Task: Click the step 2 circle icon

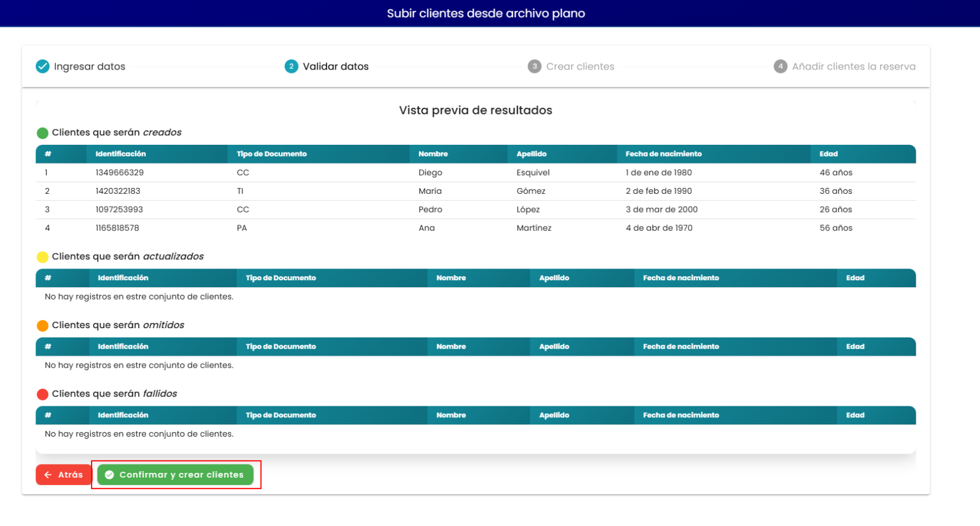Action: point(292,67)
